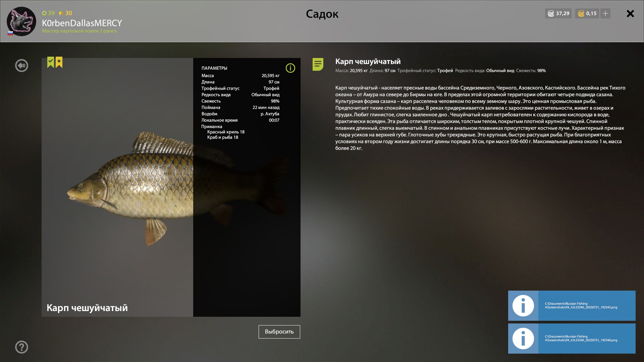Open screenshot notification ending 192343.png
This screenshot has width=644, height=362.
572,306
